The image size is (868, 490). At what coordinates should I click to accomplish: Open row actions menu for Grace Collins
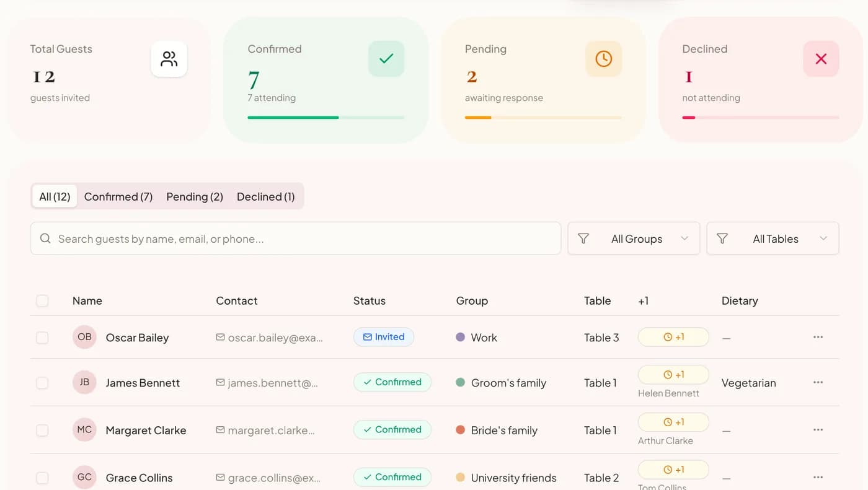(x=818, y=477)
